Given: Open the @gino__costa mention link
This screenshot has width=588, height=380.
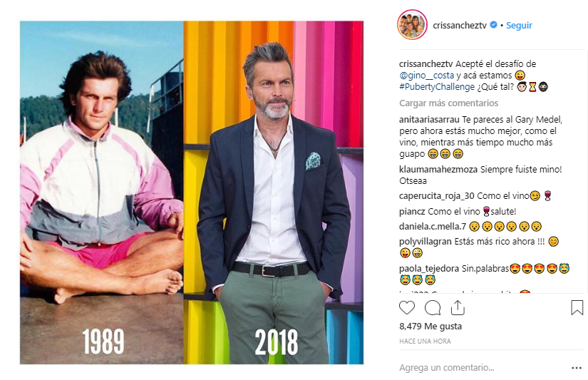Looking at the screenshot, I should [x=426, y=76].
